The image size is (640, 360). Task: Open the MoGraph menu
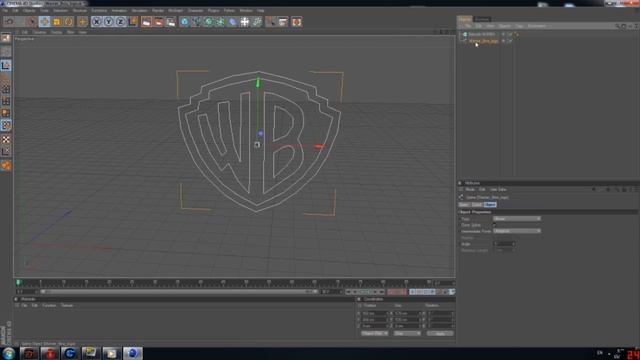coord(176,10)
